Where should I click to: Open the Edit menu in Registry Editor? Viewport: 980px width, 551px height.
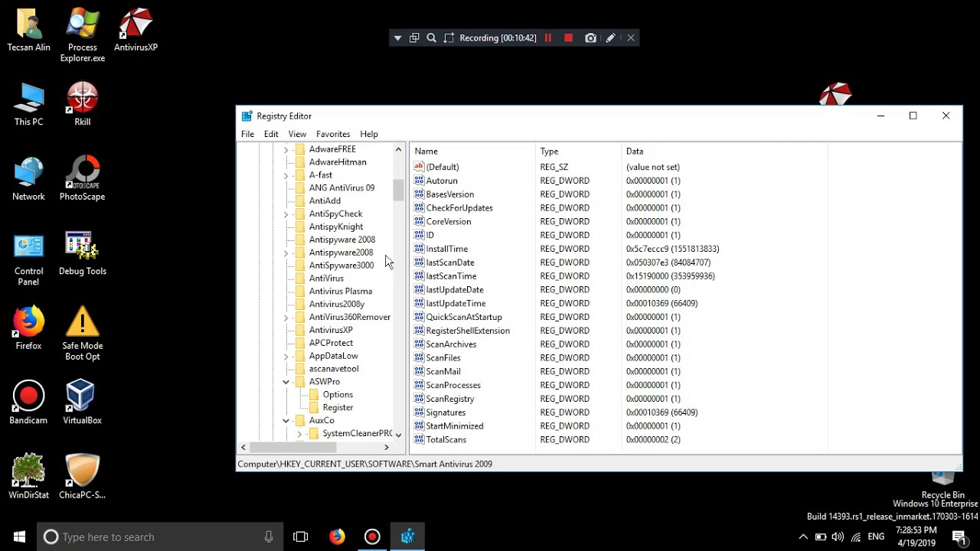[x=271, y=134]
